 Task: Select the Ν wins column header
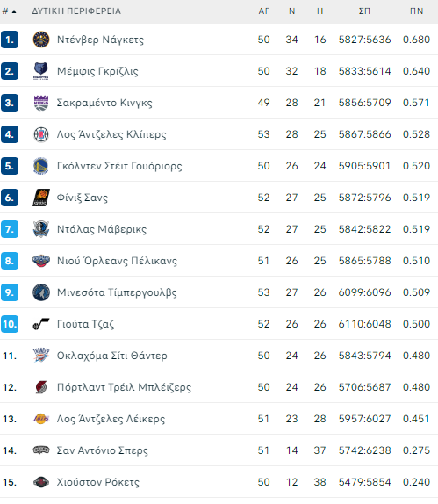point(291,11)
